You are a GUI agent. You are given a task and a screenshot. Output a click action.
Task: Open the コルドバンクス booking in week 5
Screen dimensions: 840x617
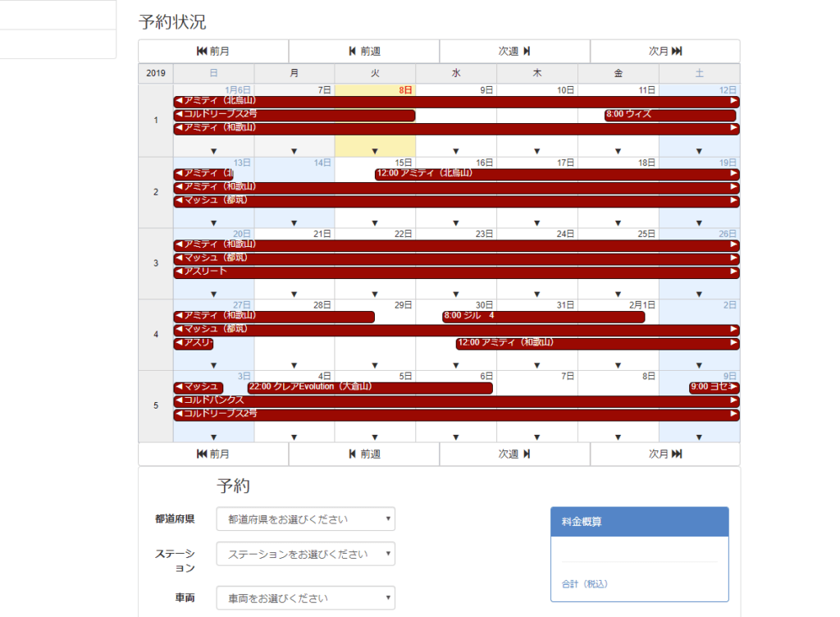coord(456,400)
